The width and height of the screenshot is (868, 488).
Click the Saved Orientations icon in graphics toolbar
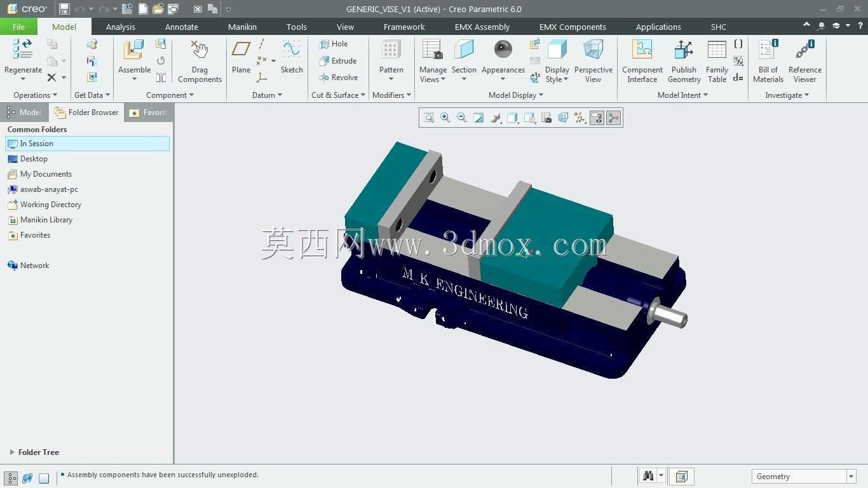[529, 118]
